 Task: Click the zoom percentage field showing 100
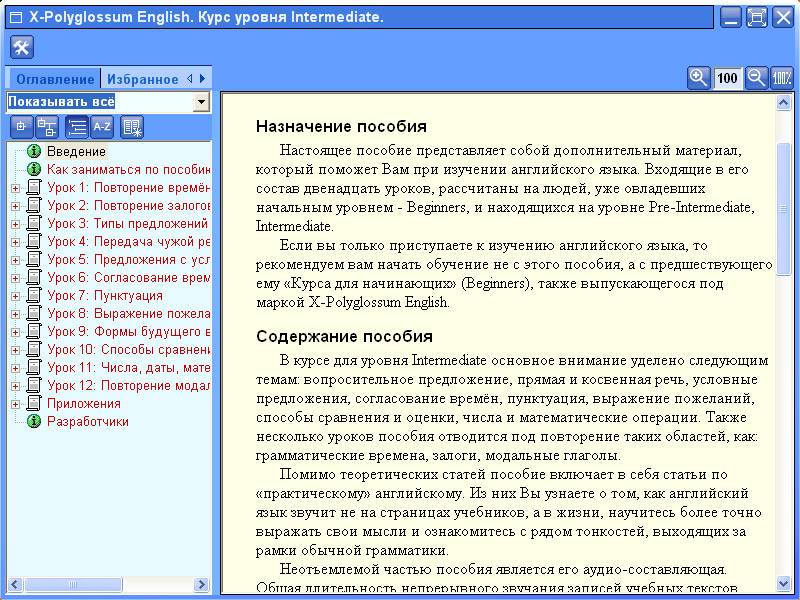coord(727,78)
